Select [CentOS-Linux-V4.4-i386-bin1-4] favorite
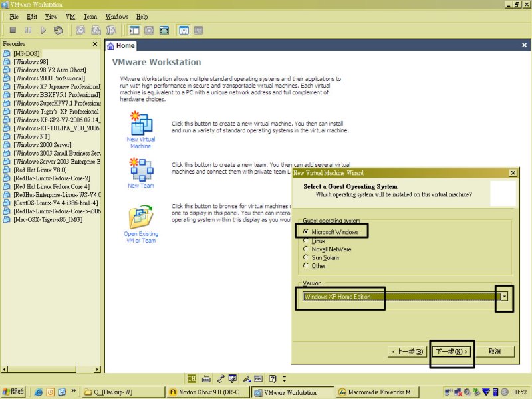Image resolution: width=532 pixels, height=399 pixels. (56, 203)
